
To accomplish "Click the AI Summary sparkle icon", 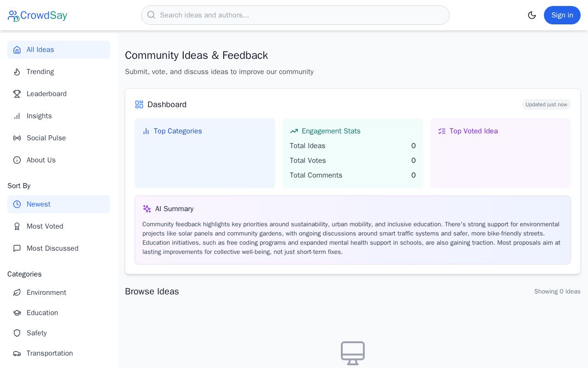I will coord(147,209).
